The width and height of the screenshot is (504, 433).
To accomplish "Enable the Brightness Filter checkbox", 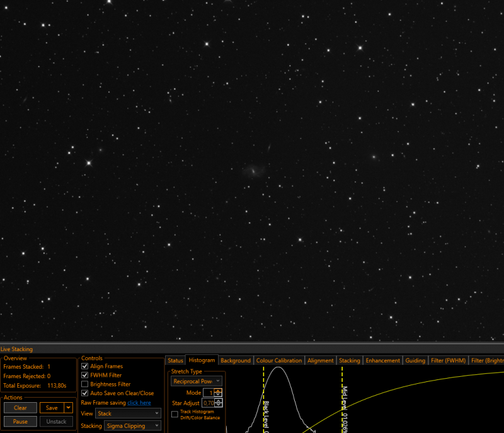I will 85,384.
